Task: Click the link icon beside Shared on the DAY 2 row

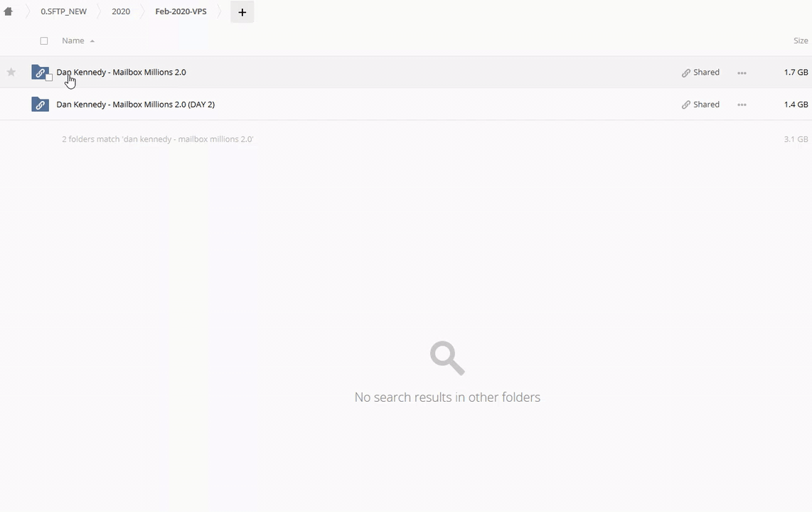Action: pyautogui.click(x=685, y=105)
